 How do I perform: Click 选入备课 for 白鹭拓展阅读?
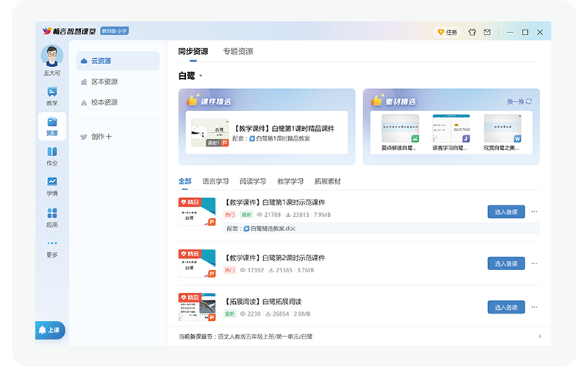[x=506, y=307]
